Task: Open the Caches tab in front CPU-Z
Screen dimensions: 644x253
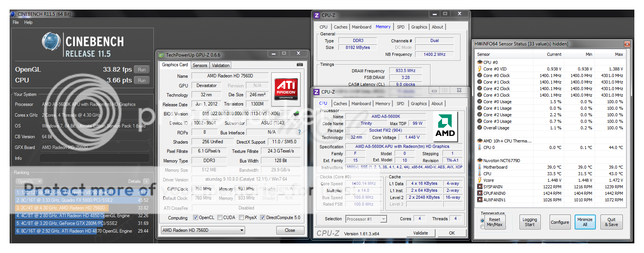Action: [340, 104]
